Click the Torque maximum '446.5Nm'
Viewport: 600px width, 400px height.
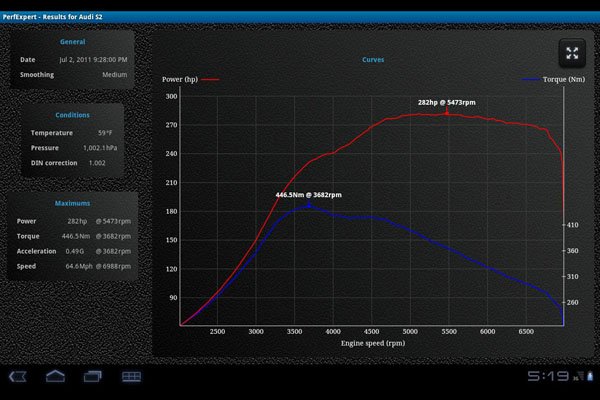point(76,236)
